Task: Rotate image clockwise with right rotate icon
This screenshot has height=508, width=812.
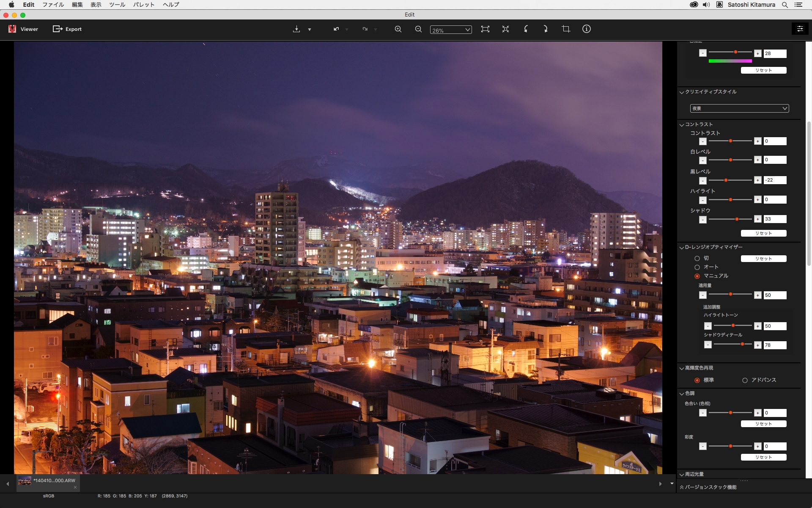Action: pos(546,29)
